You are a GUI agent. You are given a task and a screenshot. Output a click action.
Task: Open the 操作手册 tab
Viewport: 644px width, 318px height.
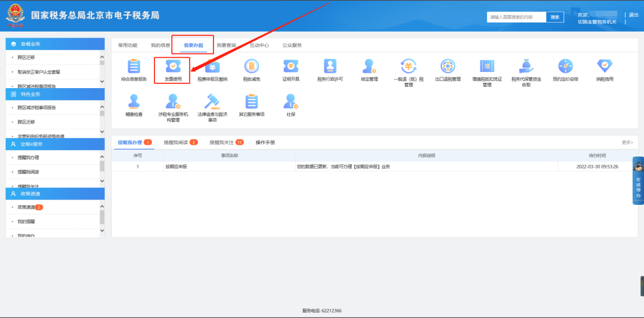click(265, 142)
